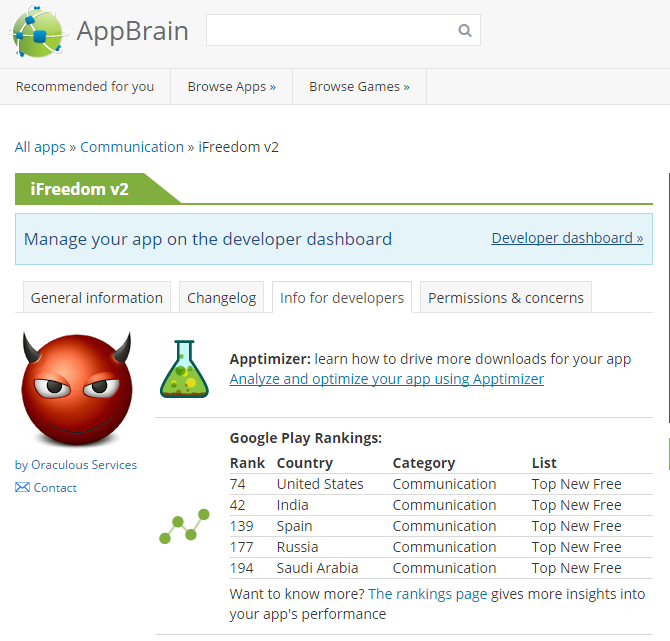The width and height of the screenshot is (670, 641).
Task: Click the AppBrain title text
Action: [132, 31]
